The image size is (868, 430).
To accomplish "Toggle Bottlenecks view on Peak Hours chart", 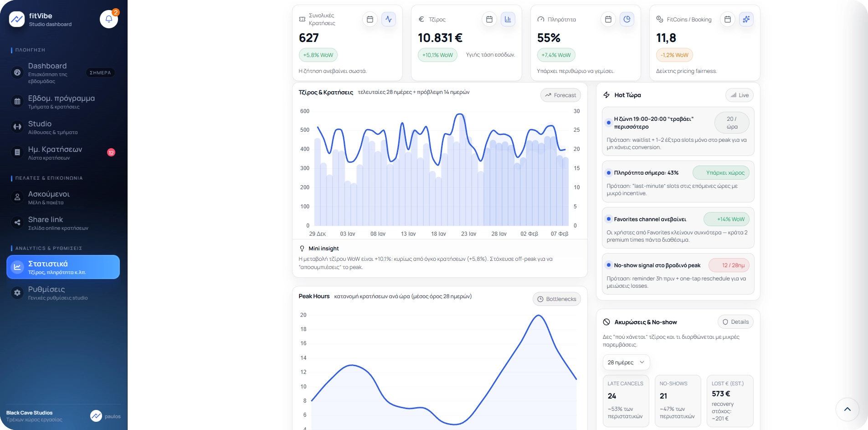I will coord(556,299).
